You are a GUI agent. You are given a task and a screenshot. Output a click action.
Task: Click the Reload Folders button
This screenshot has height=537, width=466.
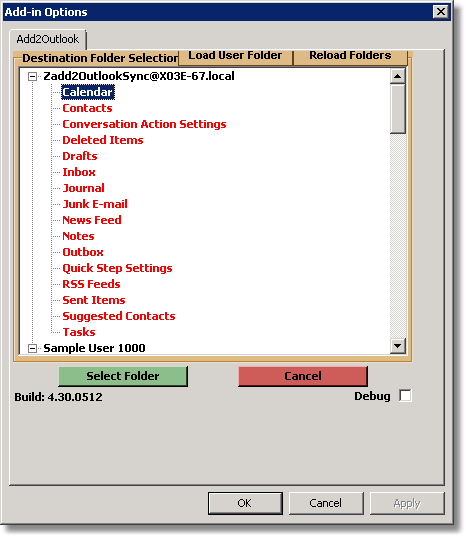click(350, 56)
